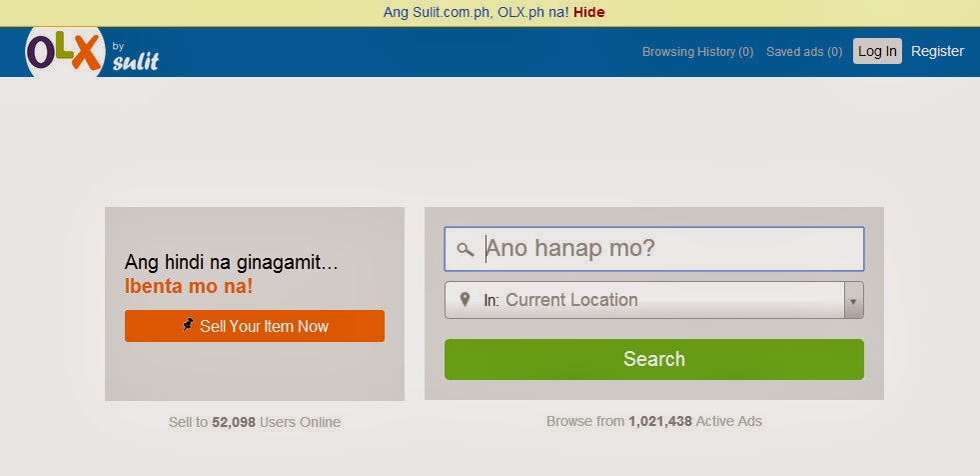Open Browsing History (0)
980x476 pixels.
pos(697,52)
